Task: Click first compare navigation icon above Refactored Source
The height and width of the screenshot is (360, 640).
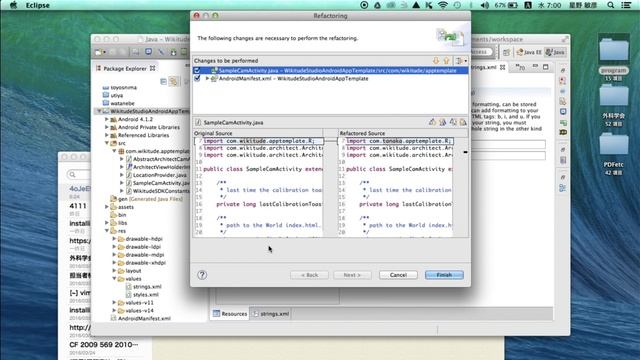Action: click(x=432, y=122)
